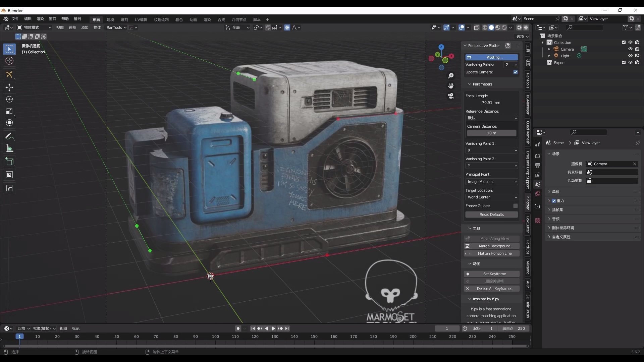Click the toggle camera view icon
The height and width of the screenshot is (362, 644).
pyautogui.click(x=451, y=96)
